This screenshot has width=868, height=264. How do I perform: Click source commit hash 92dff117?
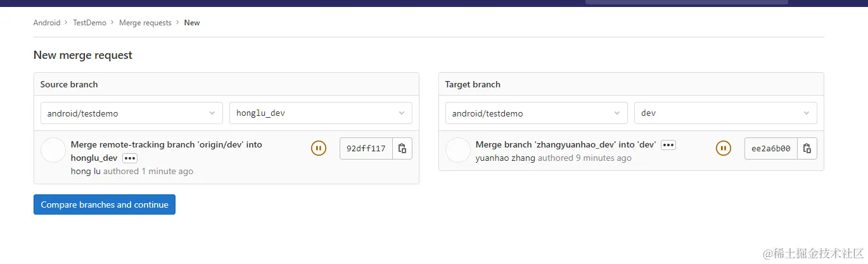[x=366, y=149]
